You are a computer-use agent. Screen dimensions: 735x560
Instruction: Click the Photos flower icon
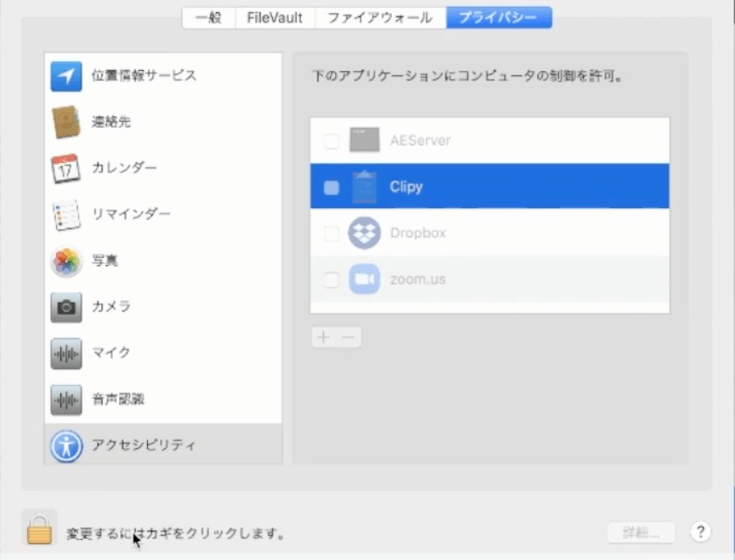(66, 261)
